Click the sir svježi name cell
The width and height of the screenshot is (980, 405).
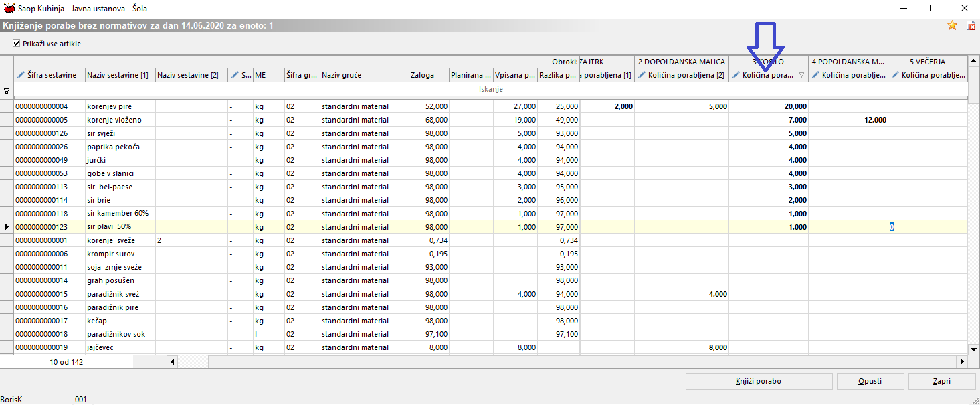coord(120,133)
